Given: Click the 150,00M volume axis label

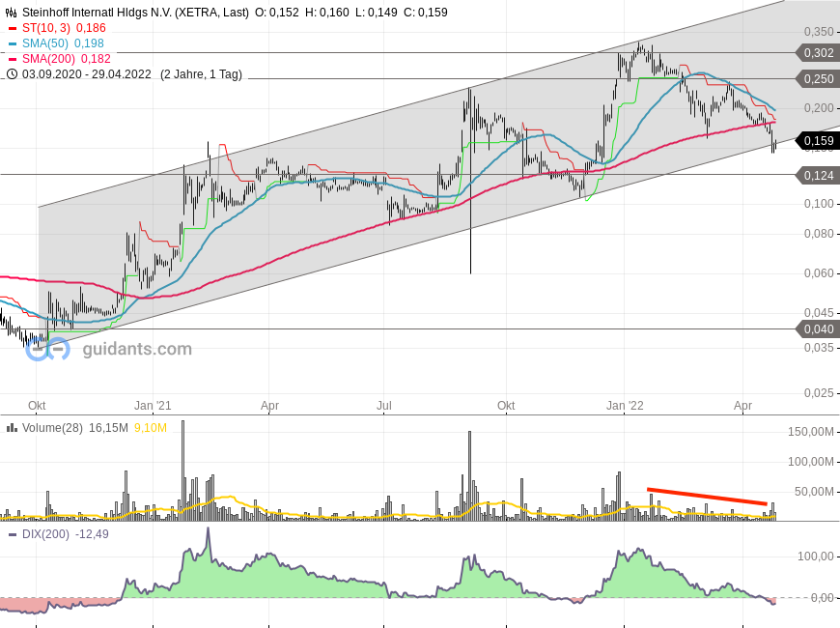Looking at the screenshot, I should tap(810, 432).
